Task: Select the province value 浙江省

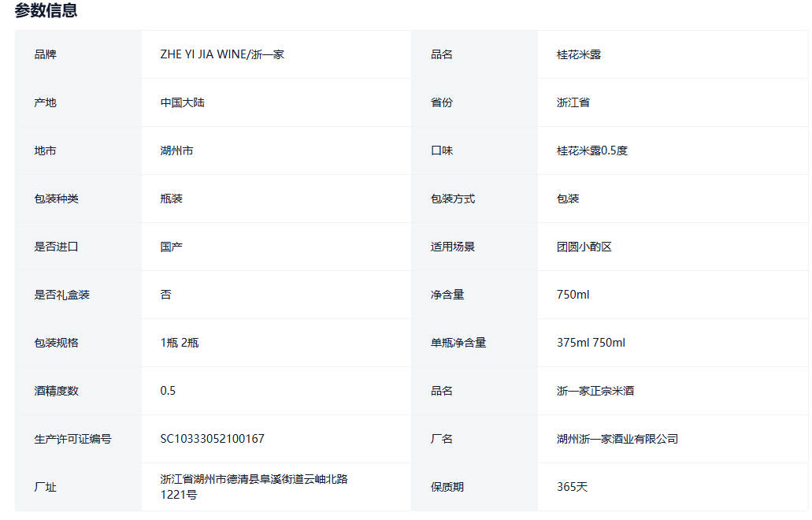Action: (x=573, y=102)
